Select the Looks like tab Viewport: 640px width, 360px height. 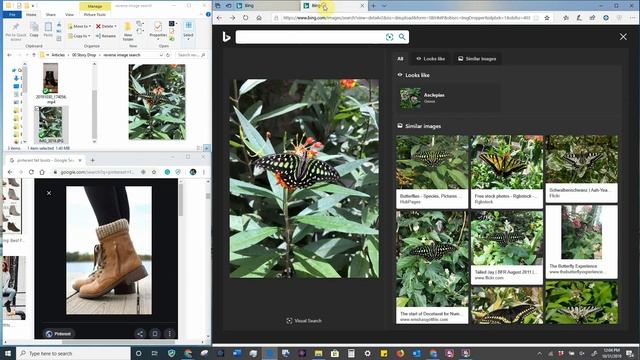pos(430,59)
